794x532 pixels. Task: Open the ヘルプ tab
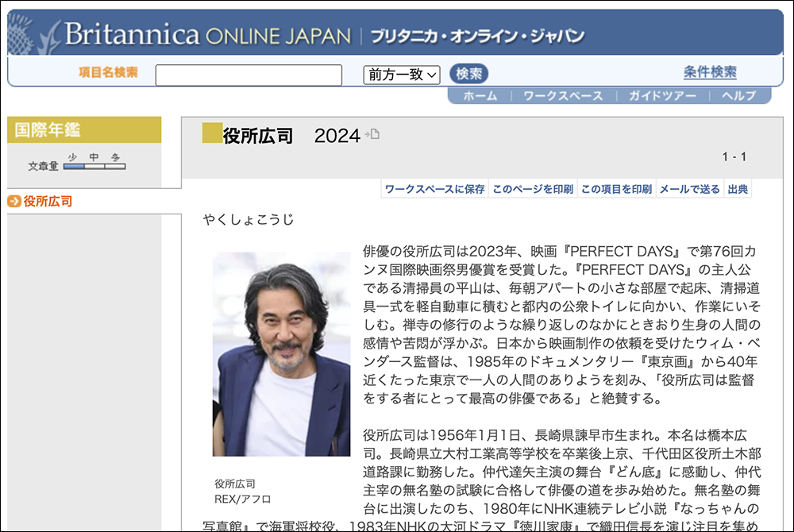(x=738, y=96)
